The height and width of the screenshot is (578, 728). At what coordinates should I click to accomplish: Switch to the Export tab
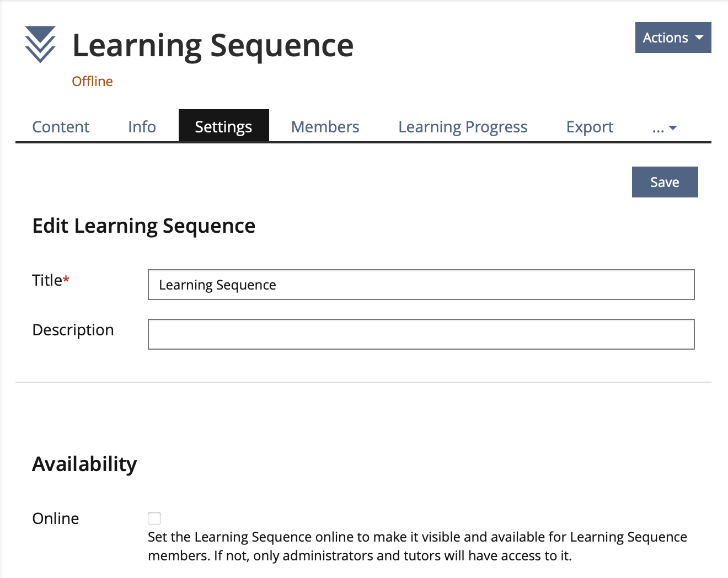click(x=590, y=127)
